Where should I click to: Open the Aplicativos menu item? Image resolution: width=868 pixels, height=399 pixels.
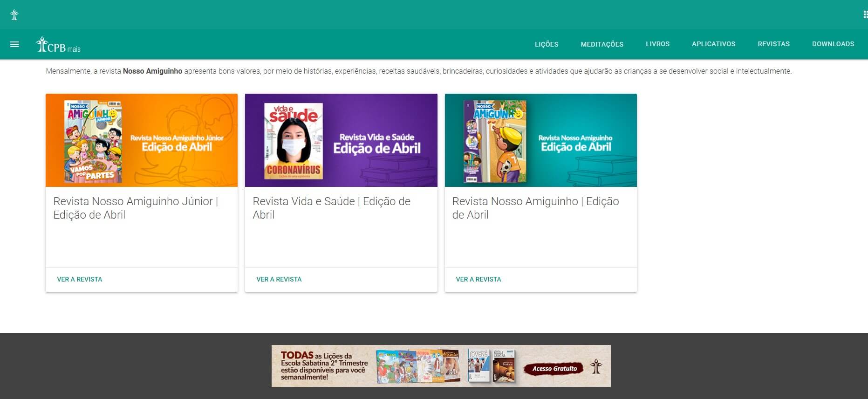[x=713, y=44]
